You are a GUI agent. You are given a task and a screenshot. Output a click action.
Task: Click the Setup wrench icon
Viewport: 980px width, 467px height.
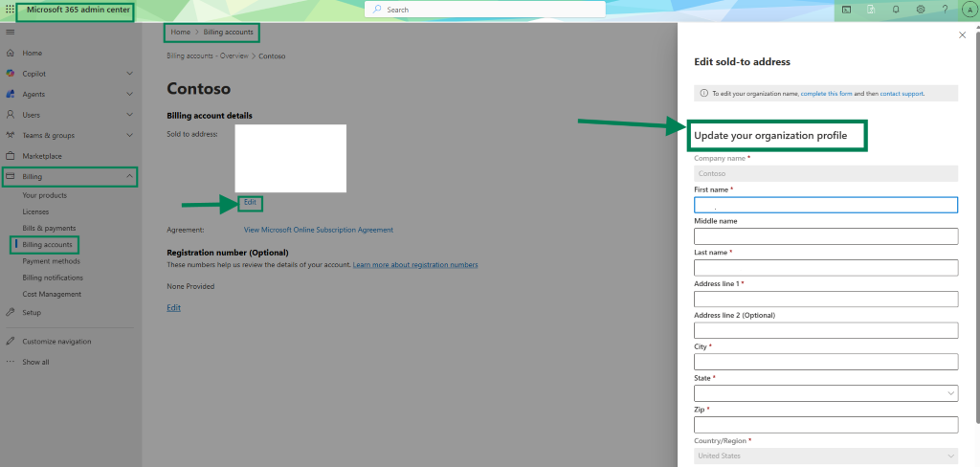tap(10, 313)
